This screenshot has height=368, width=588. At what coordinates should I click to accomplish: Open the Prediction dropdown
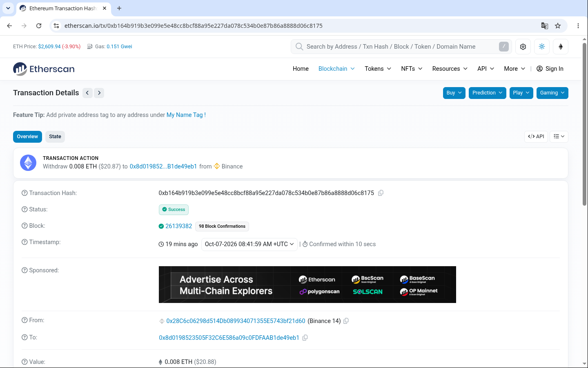(x=488, y=93)
